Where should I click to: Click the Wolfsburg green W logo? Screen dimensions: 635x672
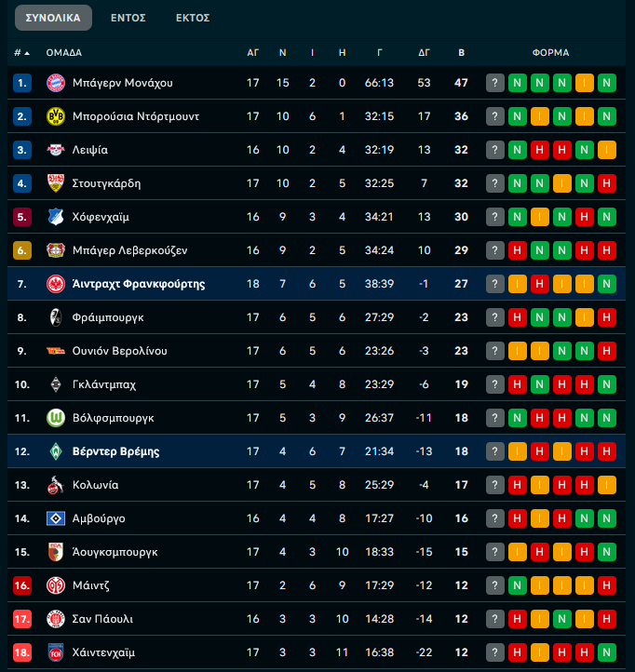(55, 418)
